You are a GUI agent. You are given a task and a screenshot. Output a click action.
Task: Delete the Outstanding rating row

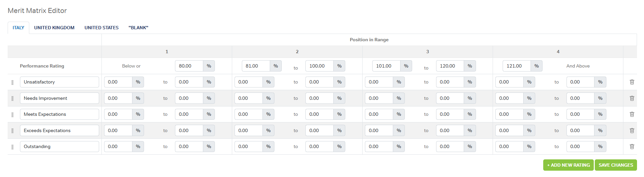coord(632,146)
